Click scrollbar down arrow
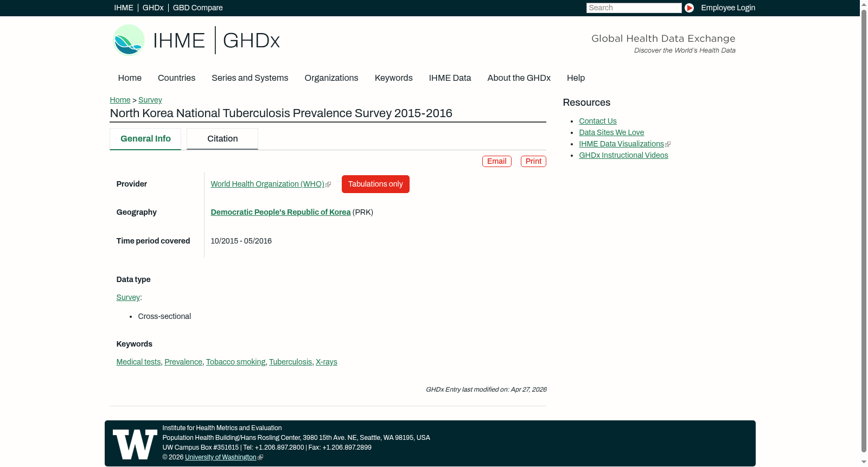 (864, 462)
